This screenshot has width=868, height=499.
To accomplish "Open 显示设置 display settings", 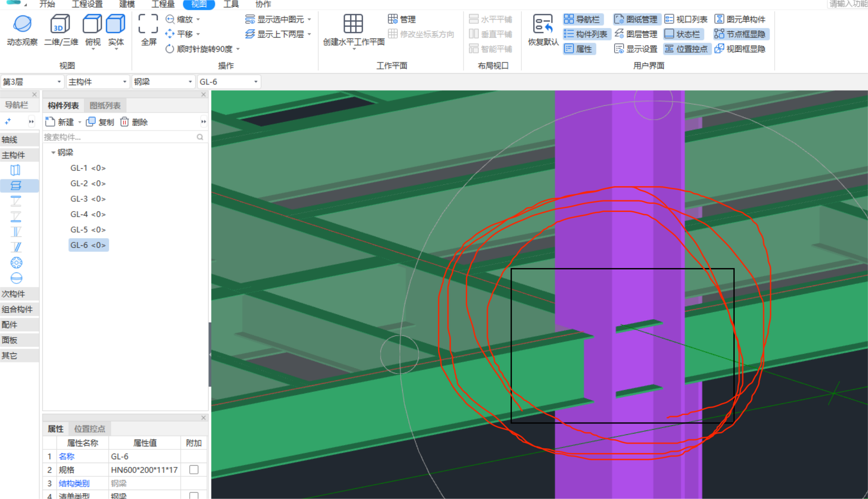I will 636,49.
